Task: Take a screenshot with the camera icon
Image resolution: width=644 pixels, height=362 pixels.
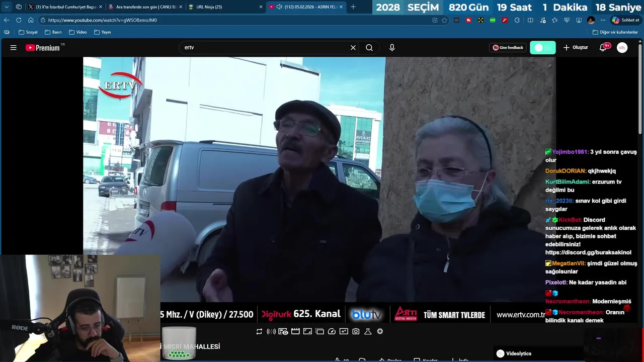Action: (356, 331)
